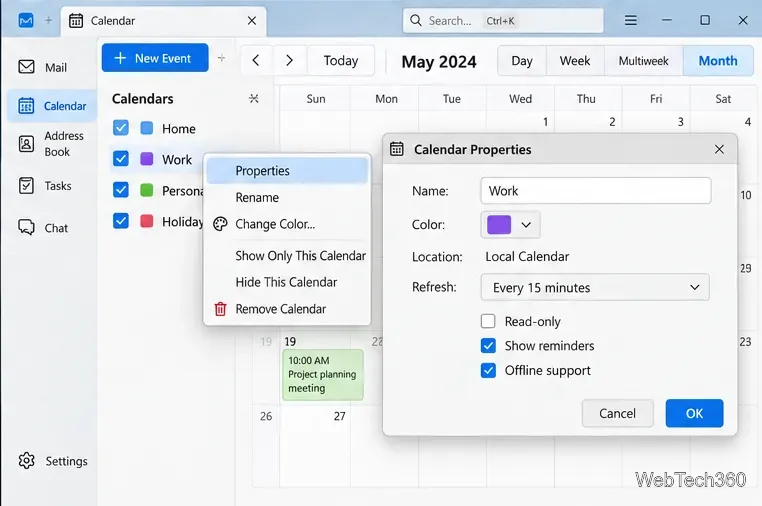This screenshot has height=506, width=762.
Task: Click the Local Calendar location text
Action: click(x=527, y=256)
